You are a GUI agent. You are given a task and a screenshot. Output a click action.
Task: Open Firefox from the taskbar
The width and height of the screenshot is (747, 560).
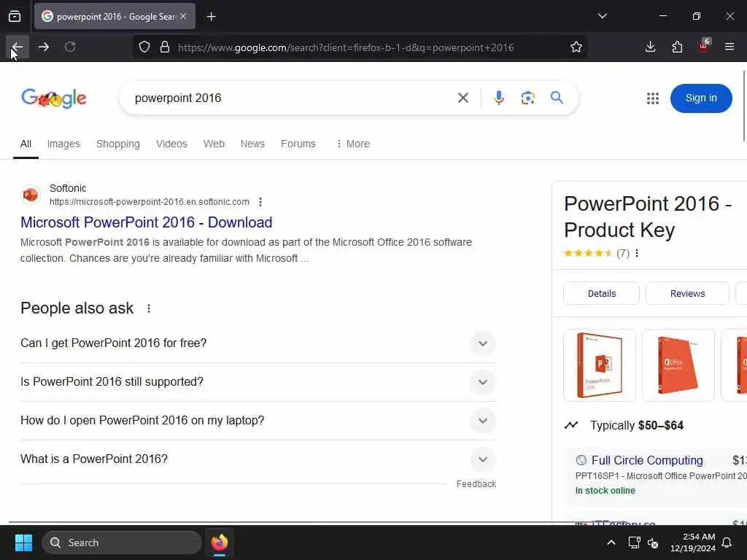point(219,542)
